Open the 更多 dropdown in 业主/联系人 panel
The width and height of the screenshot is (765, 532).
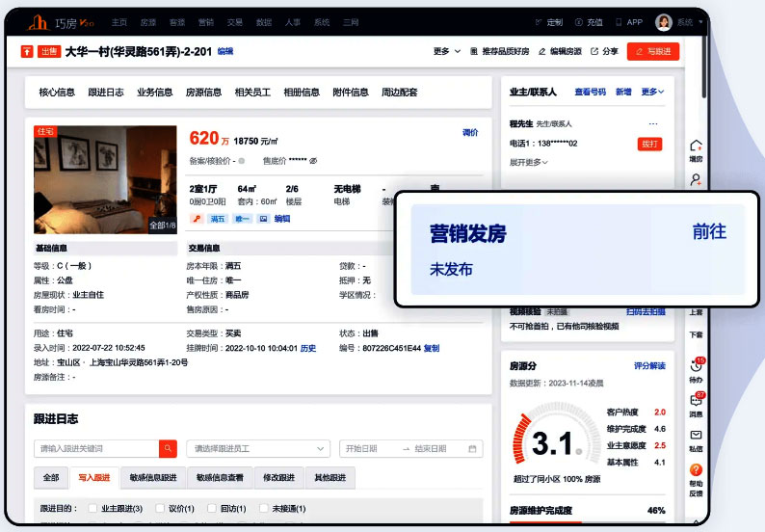click(653, 92)
